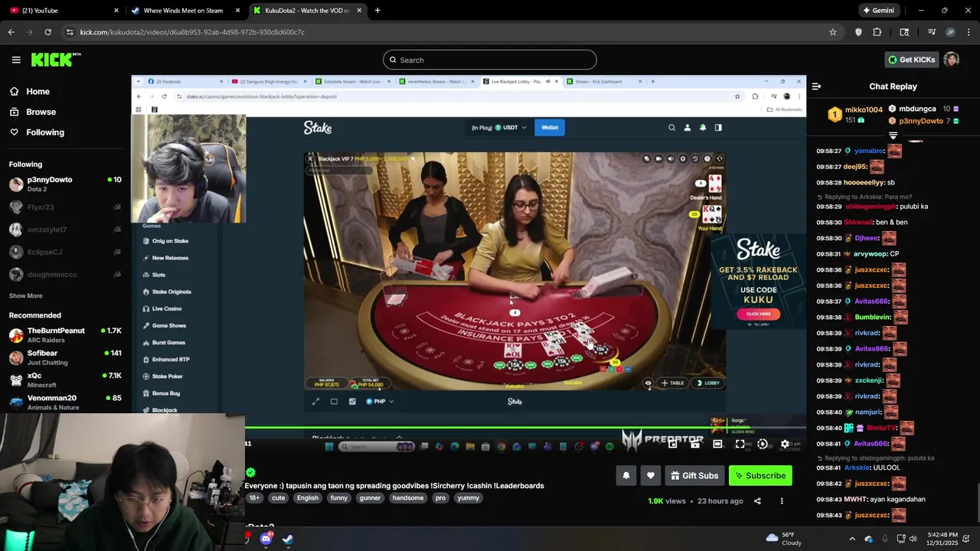Open Chrome media controls icon
Image resolution: width=980 pixels, height=551 pixels.
932,32
